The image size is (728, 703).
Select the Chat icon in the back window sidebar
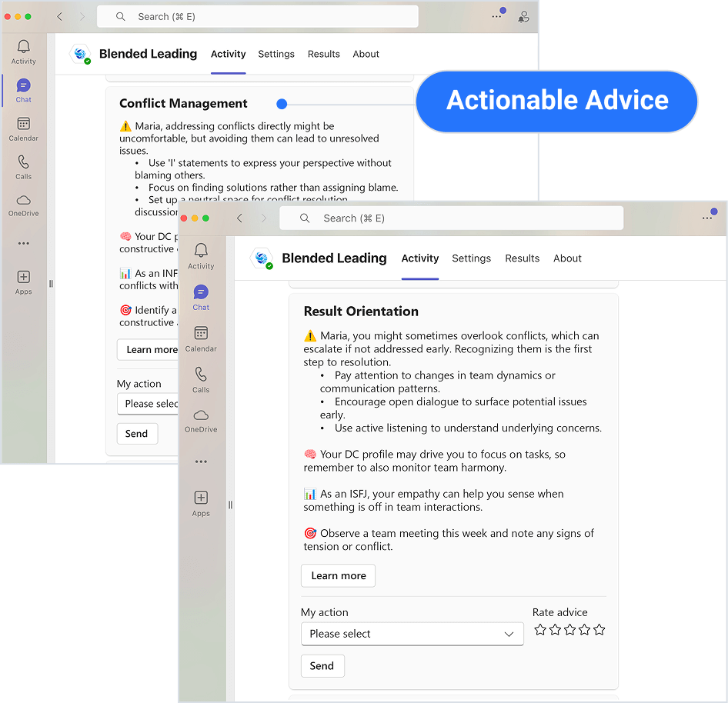point(23,89)
